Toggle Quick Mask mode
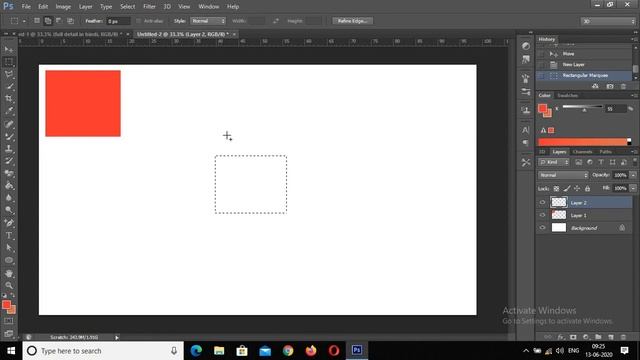The width and height of the screenshot is (640, 360). (9, 321)
